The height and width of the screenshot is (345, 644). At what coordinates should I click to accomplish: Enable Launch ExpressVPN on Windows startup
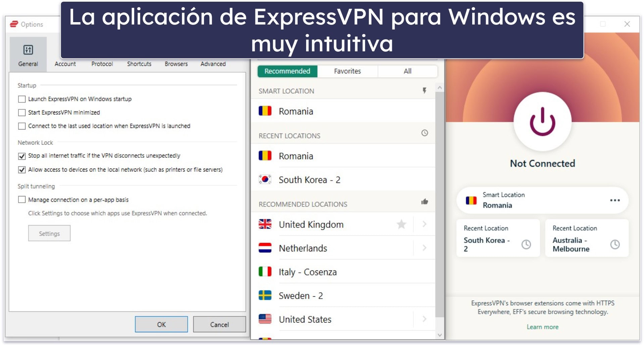pyautogui.click(x=22, y=99)
